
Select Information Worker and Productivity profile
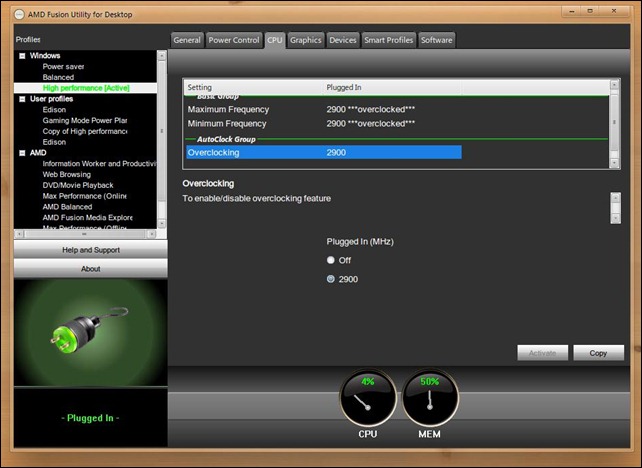click(99, 164)
